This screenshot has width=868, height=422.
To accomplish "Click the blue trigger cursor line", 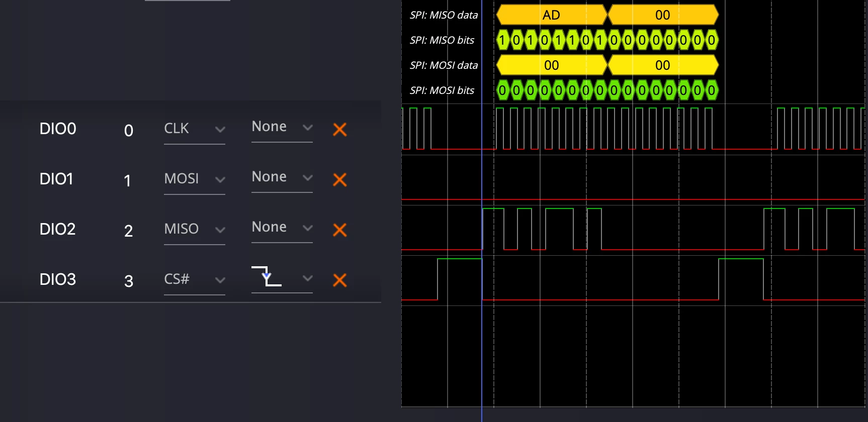I will pyautogui.click(x=482, y=211).
